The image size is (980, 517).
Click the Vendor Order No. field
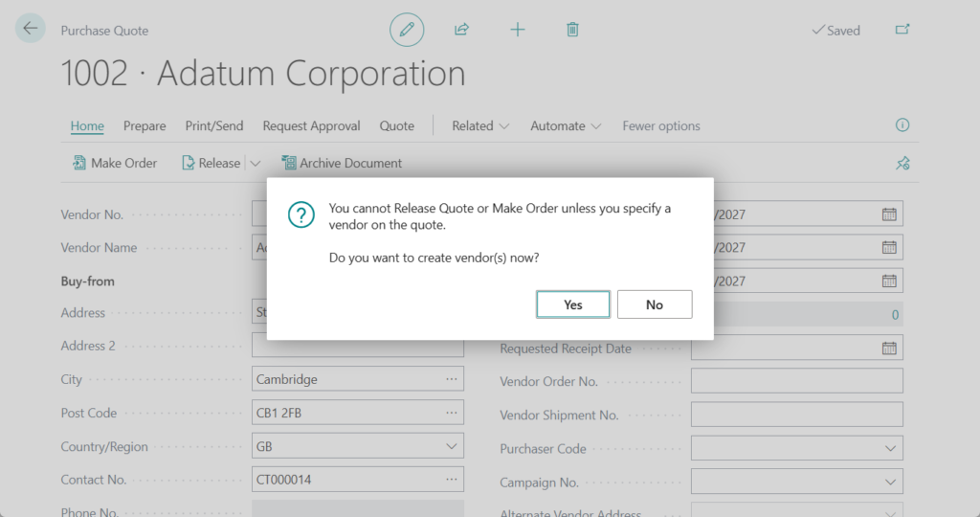pos(796,381)
